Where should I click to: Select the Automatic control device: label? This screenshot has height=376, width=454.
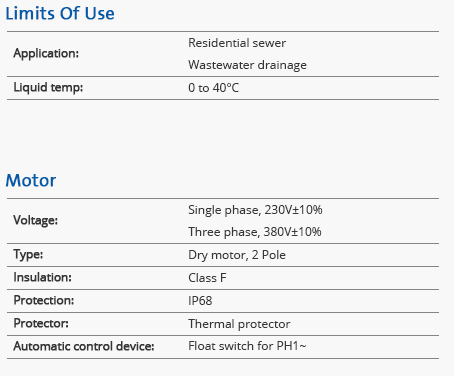click(84, 346)
